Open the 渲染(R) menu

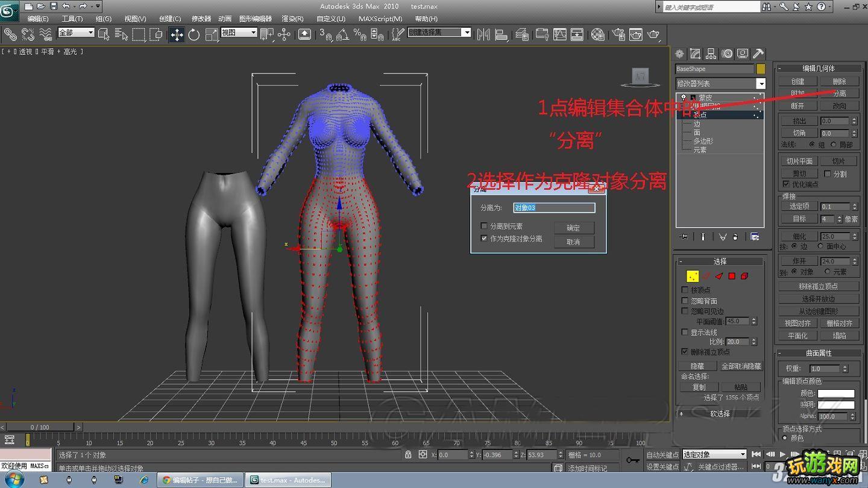pyautogui.click(x=292, y=19)
